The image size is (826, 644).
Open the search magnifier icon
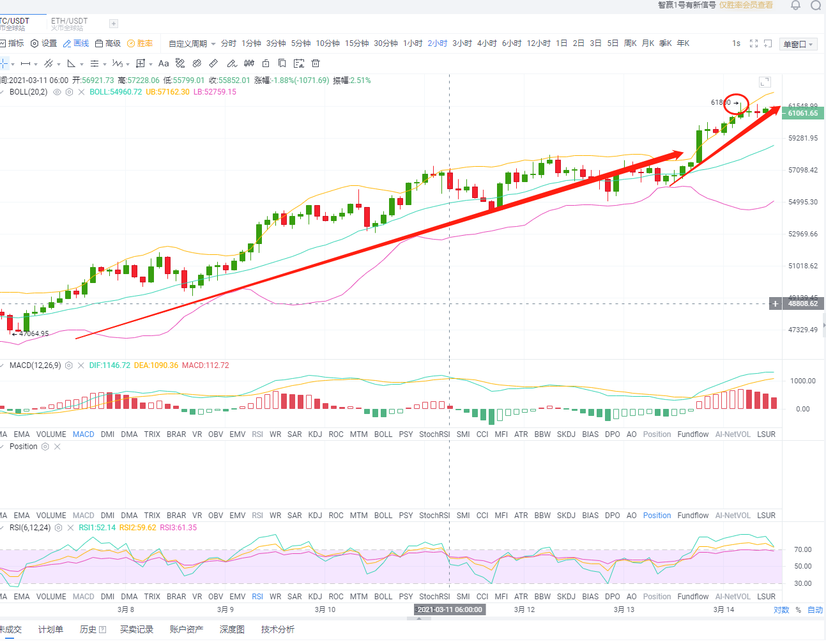pos(816,5)
